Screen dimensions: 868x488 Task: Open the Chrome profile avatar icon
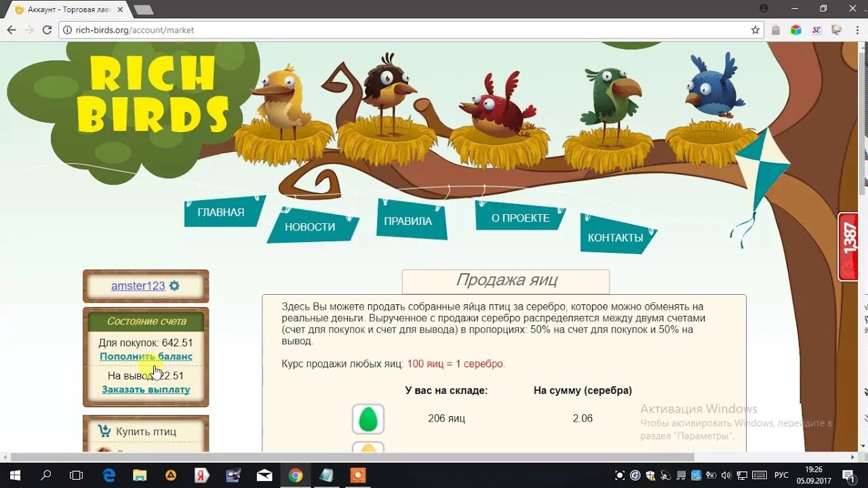pos(764,8)
